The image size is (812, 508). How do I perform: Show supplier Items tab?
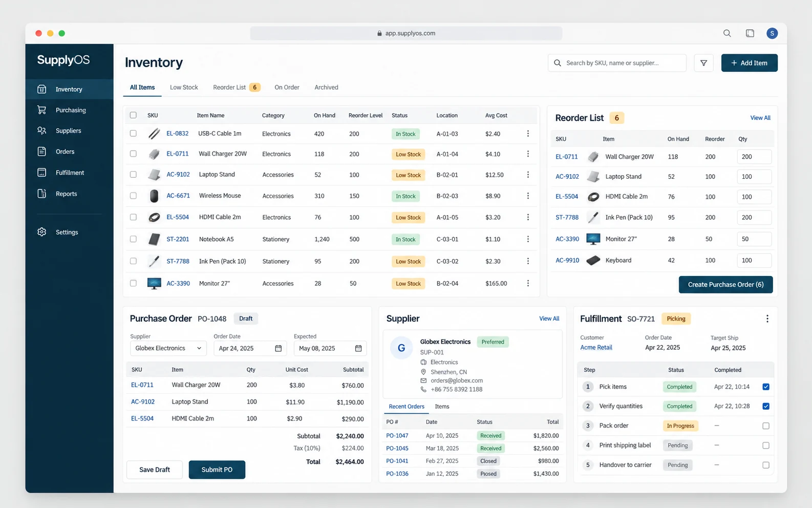[442, 407]
